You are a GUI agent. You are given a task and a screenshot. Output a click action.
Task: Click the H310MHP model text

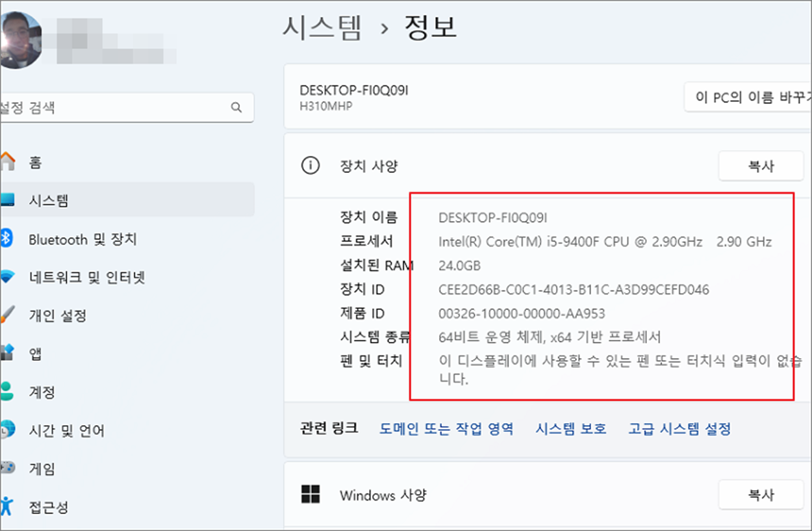(326, 106)
